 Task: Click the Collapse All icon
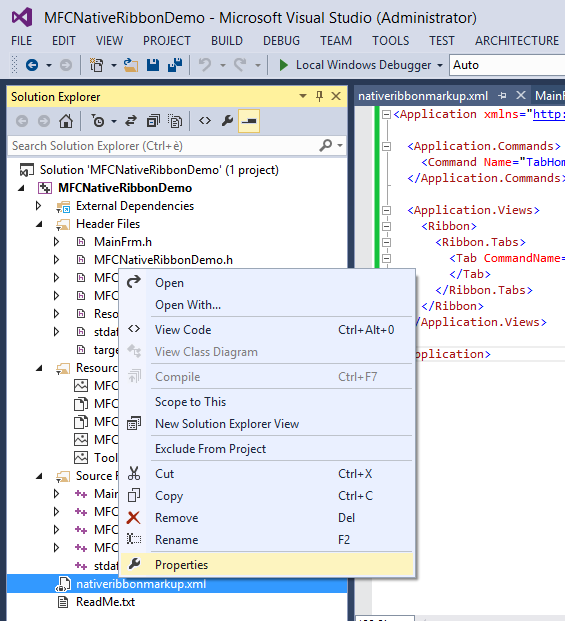tap(153, 121)
